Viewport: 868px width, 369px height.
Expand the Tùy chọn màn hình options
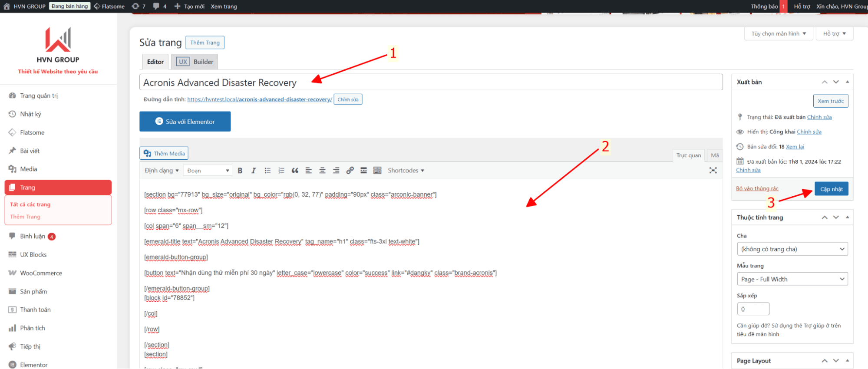[779, 34]
